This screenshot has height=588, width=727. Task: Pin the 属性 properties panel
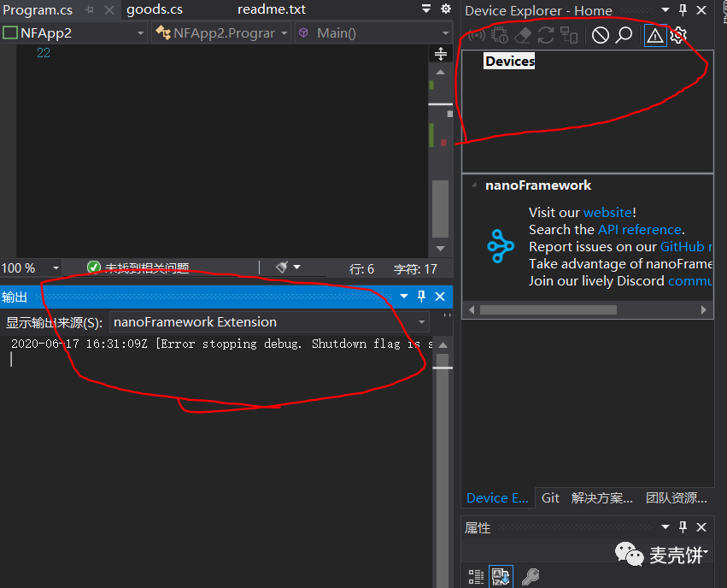tap(683, 526)
